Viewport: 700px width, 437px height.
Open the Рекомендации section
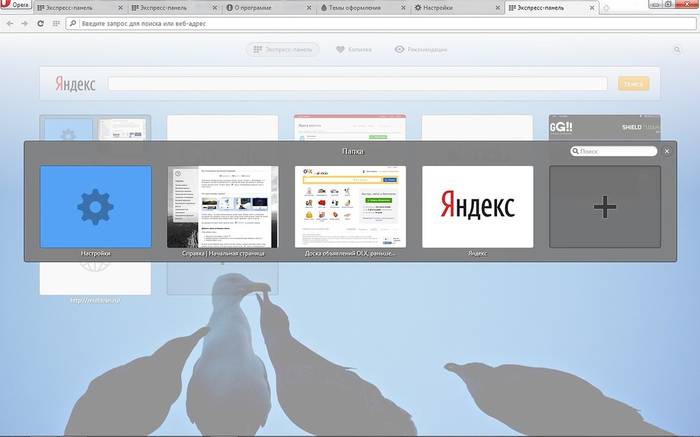pos(421,50)
